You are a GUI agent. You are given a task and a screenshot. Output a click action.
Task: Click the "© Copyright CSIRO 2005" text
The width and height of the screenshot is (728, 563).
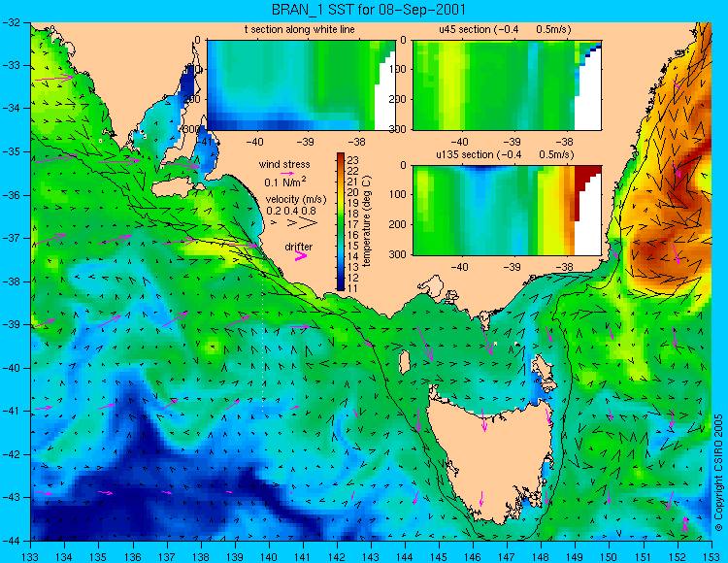(x=718, y=473)
